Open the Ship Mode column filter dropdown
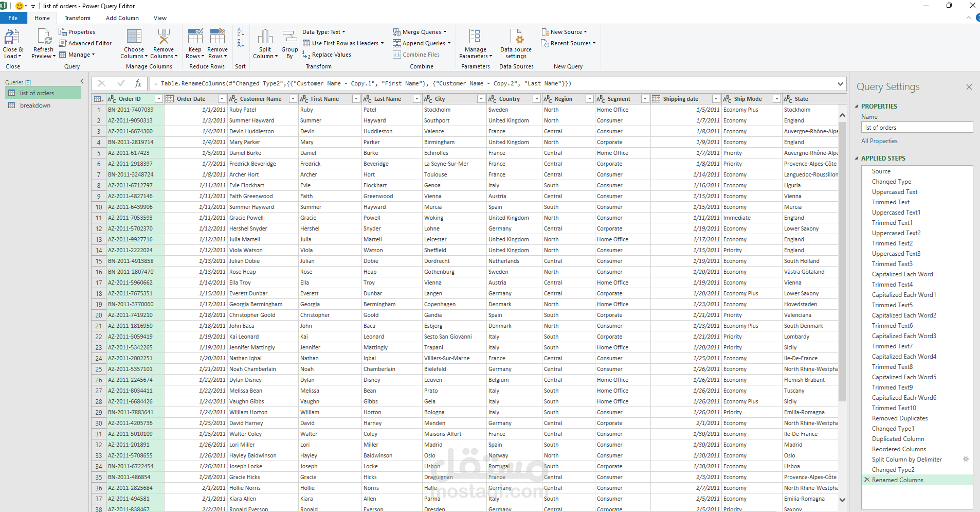 (x=776, y=99)
